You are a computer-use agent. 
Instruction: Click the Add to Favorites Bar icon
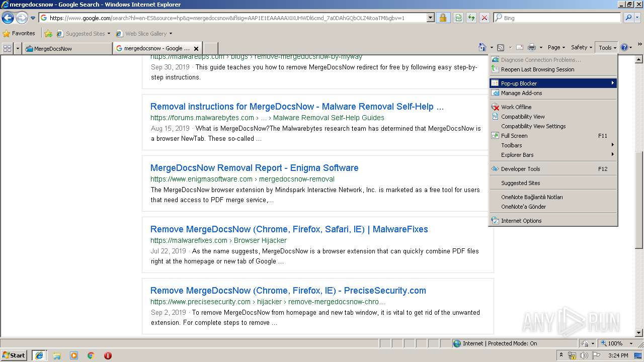point(48,34)
